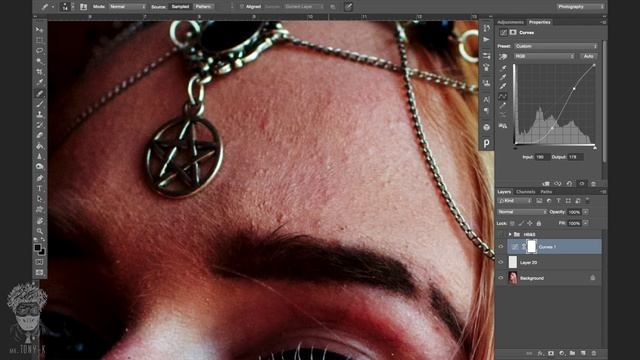This screenshot has width=640, height=360.
Task: Toggle lock image pixels
Action: [x=521, y=223]
